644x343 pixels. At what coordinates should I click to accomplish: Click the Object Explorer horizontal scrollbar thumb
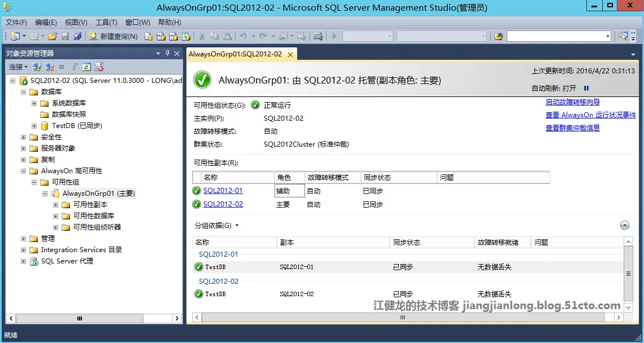(80, 318)
